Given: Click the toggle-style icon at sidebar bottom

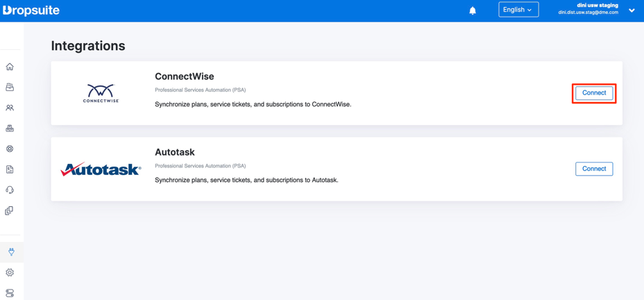Looking at the screenshot, I should (10, 293).
